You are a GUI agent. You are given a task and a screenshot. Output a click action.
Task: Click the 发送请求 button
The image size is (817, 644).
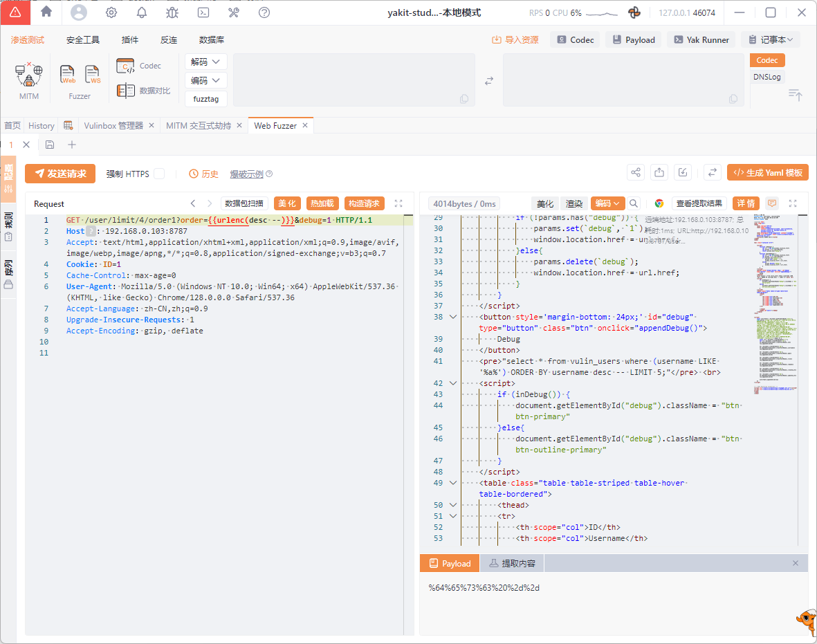coord(60,174)
